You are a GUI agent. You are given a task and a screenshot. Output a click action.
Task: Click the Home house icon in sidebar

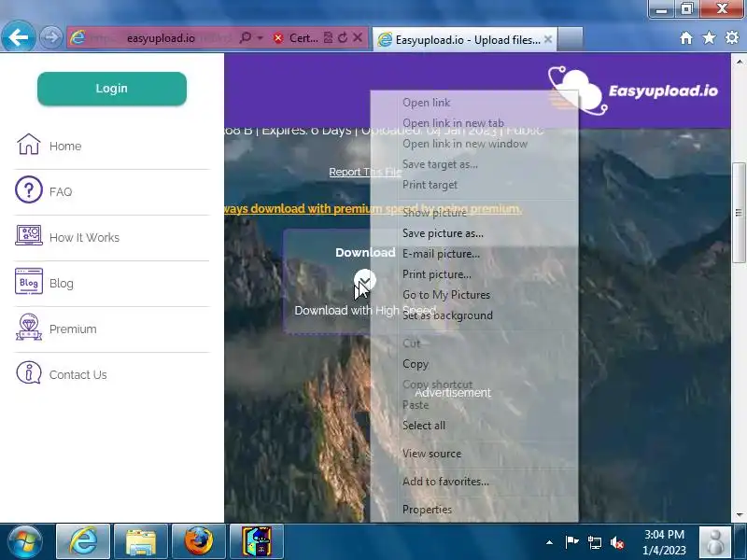tap(29, 145)
